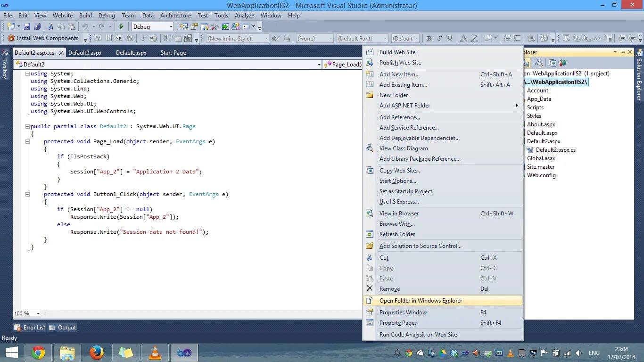Click the Bold formatting icon
Viewport: 644px width, 362px height.
pos(429,39)
